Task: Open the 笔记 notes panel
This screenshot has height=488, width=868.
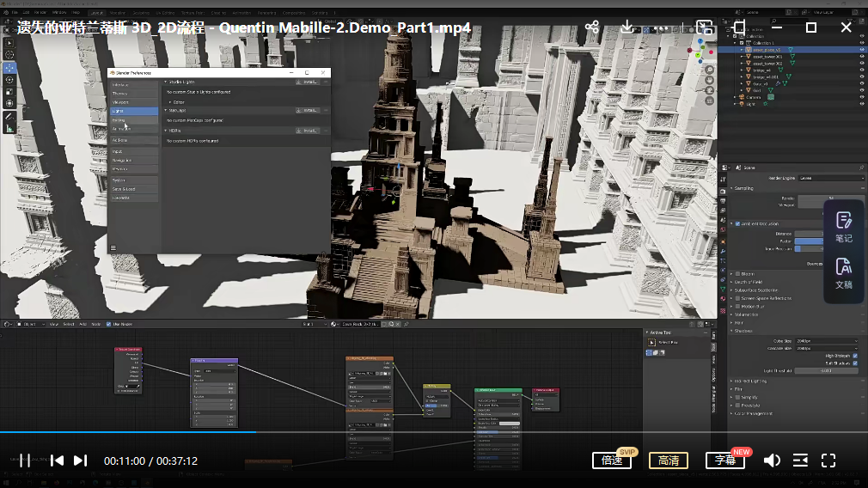Action: click(x=844, y=227)
